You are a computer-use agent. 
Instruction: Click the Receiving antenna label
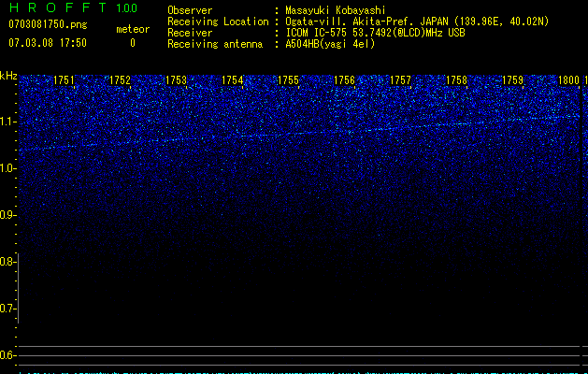215,44
